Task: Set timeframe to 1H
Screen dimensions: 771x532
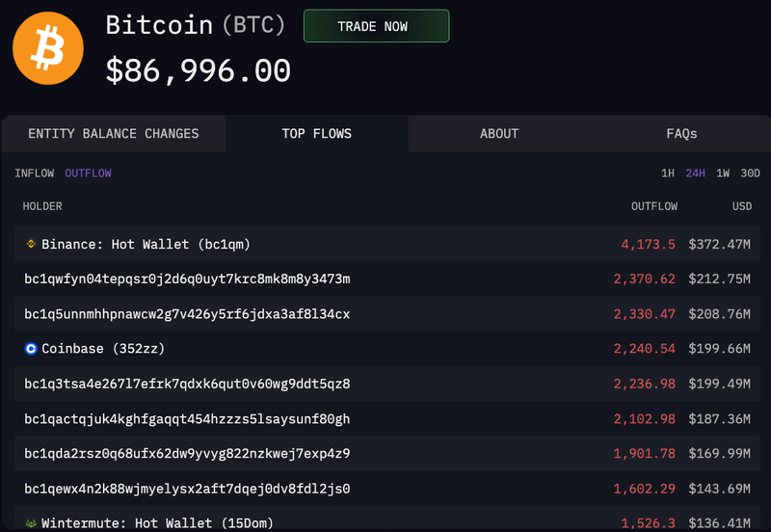Action: 668,173
